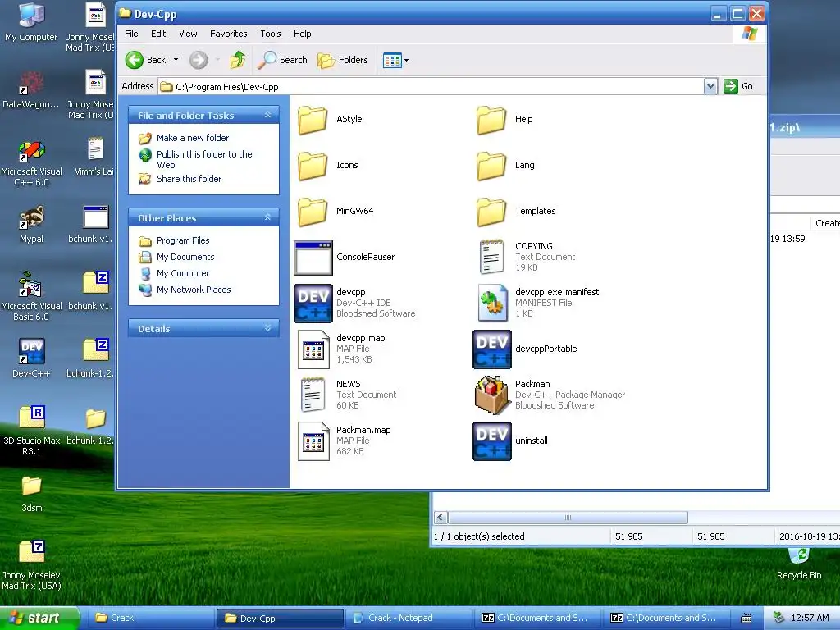Select the devcppPortable application icon
Viewport: 840px width, 630px height.
(x=492, y=349)
